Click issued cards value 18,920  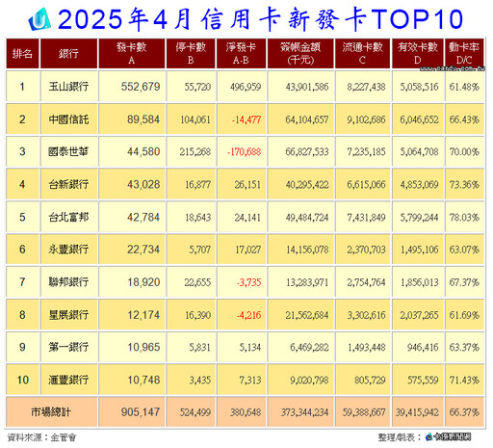click(143, 282)
